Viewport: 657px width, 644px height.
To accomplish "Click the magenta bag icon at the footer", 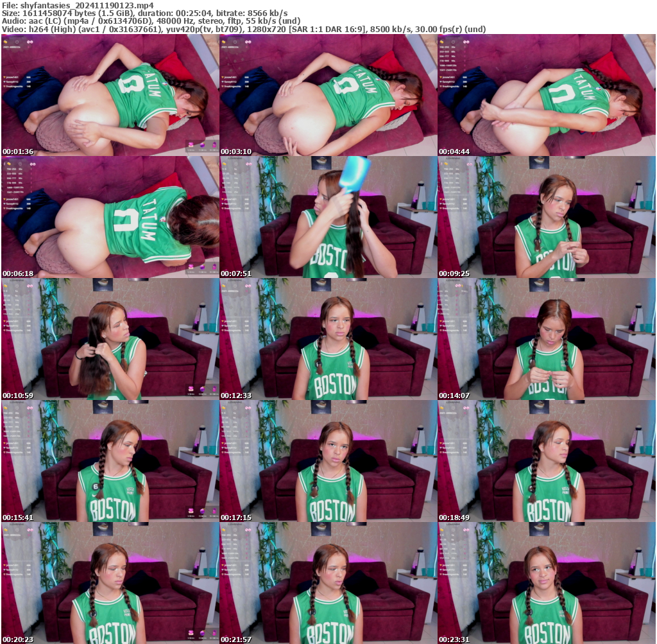I will (214, 144).
